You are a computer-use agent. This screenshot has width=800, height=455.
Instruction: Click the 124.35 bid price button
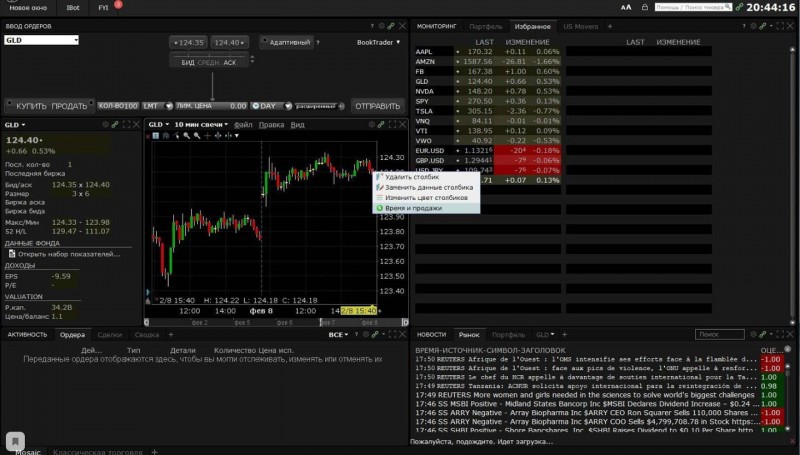click(x=189, y=43)
